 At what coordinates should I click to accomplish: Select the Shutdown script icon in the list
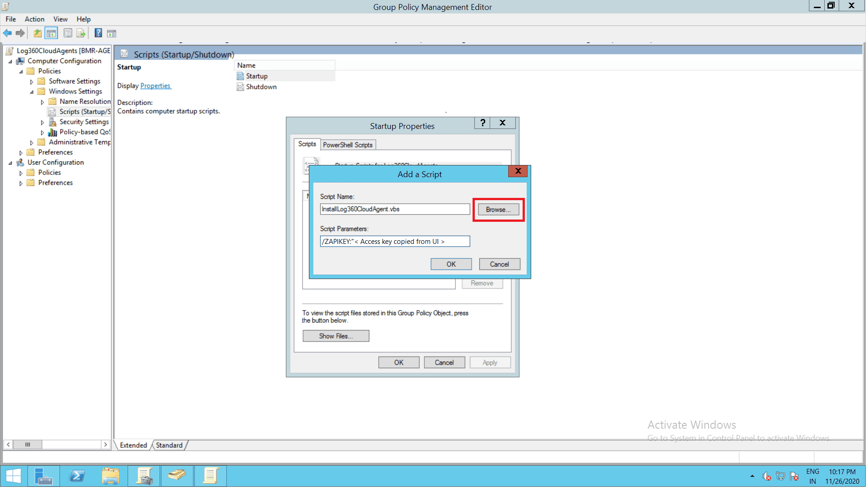(x=240, y=87)
